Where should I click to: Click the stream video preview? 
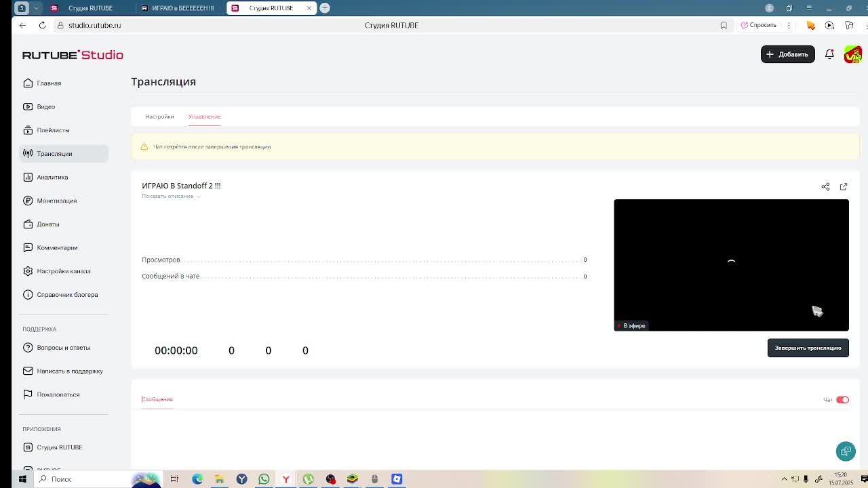click(x=731, y=265)
